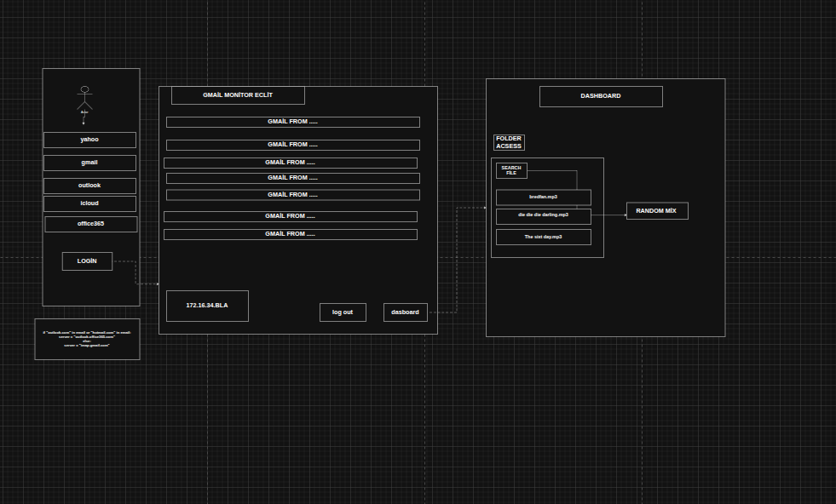Click the topmost GMAİL FROM row
Image resolution: width=836 pixels, height=504 pixels.
(x=292, y=122)
